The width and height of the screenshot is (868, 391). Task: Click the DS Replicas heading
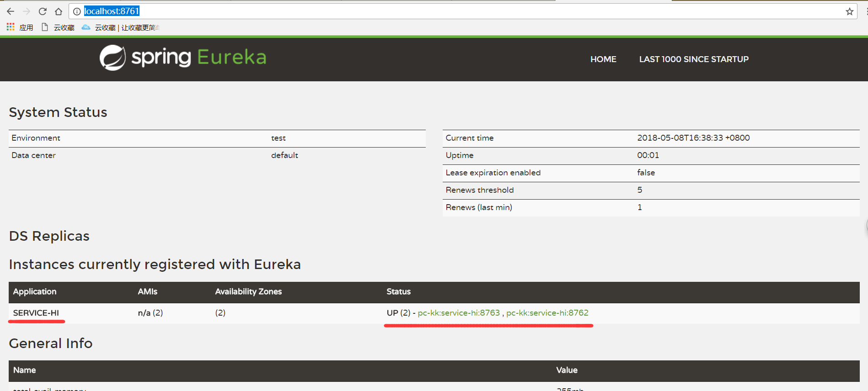49,236
